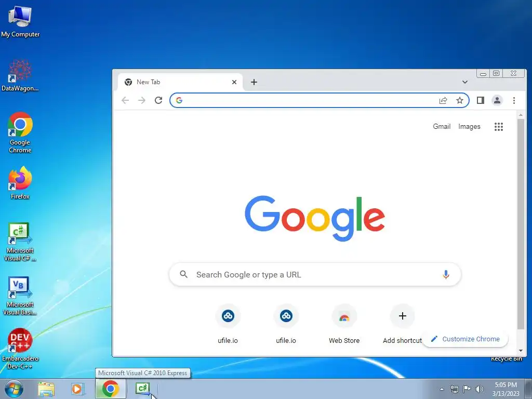The image size is (532, 399).
Task: Click the magnifier in Google search box
Action: point(183,274)
